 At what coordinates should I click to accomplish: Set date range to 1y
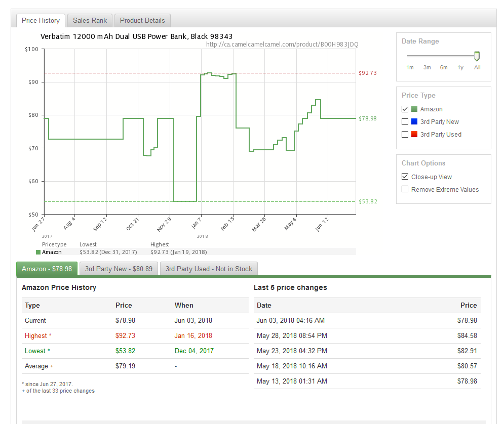[460, 67]
